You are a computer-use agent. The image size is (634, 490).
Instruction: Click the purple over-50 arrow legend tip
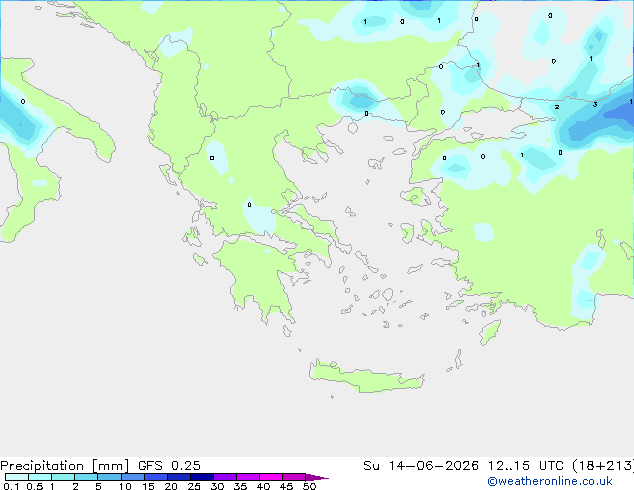[x=317, y=477]
